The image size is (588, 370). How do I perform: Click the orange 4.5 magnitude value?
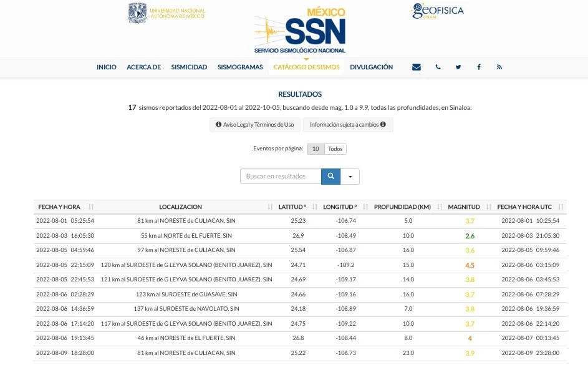click(x=470, y=265)
